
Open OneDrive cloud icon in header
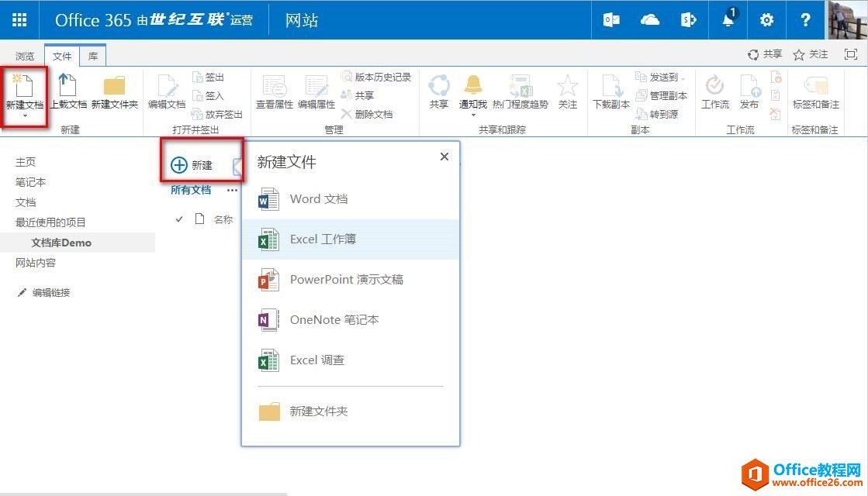click(x=650, y=20)
